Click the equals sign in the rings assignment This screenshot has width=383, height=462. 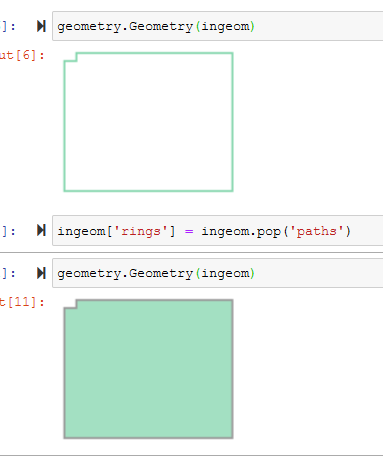pyautogui.click(x=189, y=231)
